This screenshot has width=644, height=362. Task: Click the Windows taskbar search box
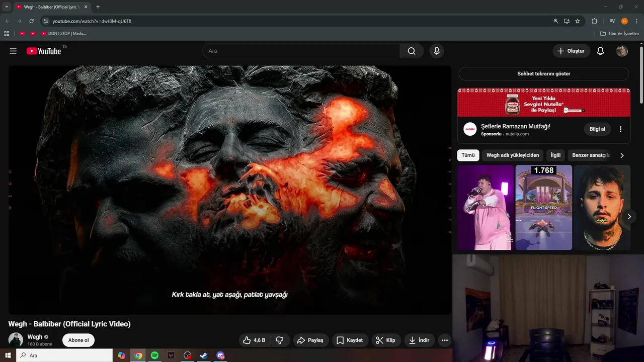64,355
